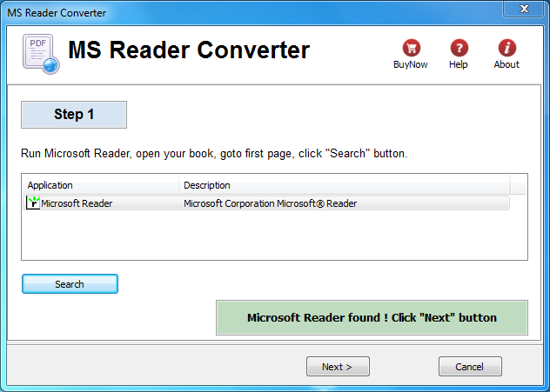Sort by the Application column header
The height and width of the screenshot is (392, 550).
click(x=101, y=185)
